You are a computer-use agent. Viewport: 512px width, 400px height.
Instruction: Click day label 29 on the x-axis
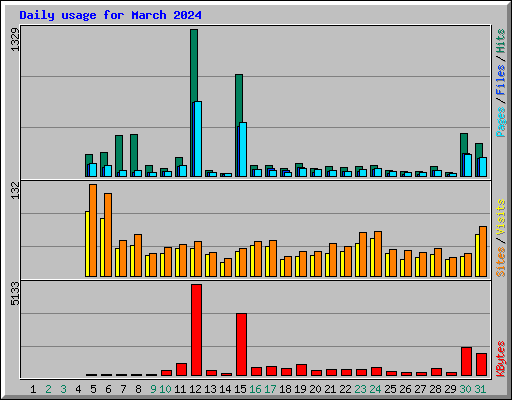point(450,389)
